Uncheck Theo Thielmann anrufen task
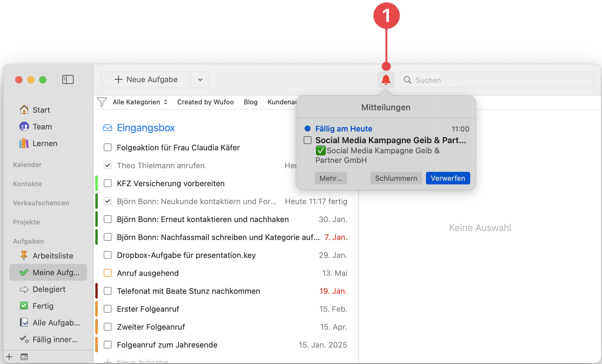This screenshot has width=602, height=364. coord(108,165)
